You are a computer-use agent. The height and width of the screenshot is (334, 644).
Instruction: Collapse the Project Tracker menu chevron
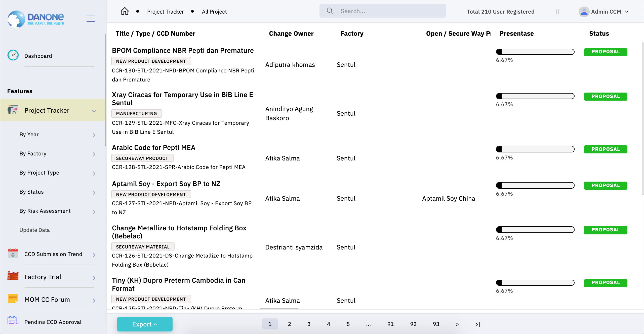click(94, 111)
